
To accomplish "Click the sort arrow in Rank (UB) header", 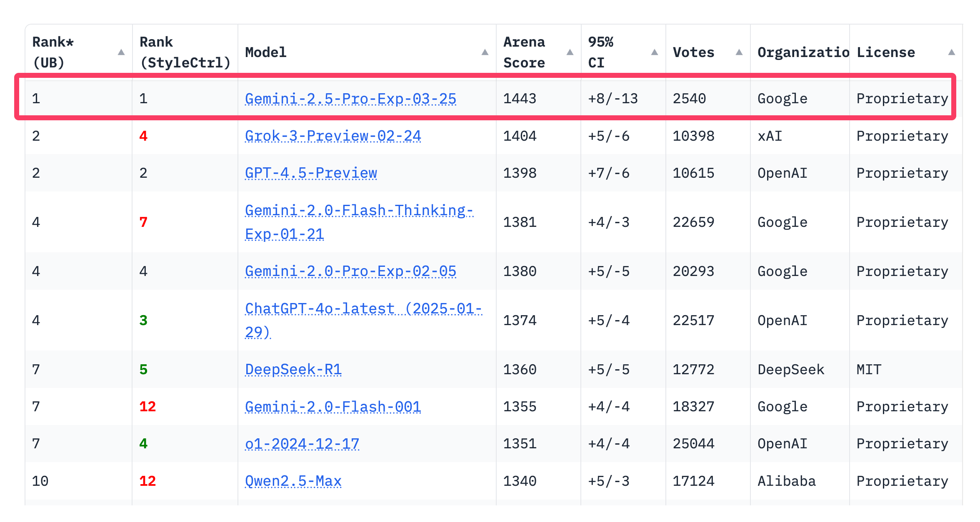I will point(121,52).
